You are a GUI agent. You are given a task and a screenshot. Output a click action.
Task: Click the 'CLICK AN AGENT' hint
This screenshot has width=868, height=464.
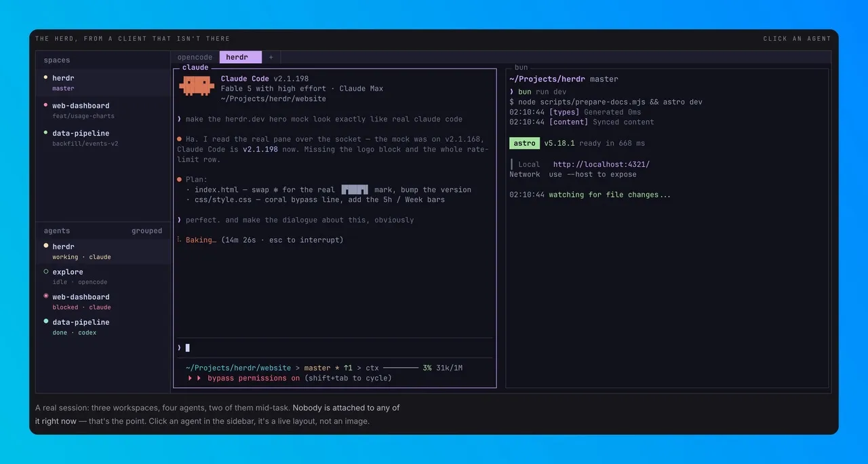797,39
